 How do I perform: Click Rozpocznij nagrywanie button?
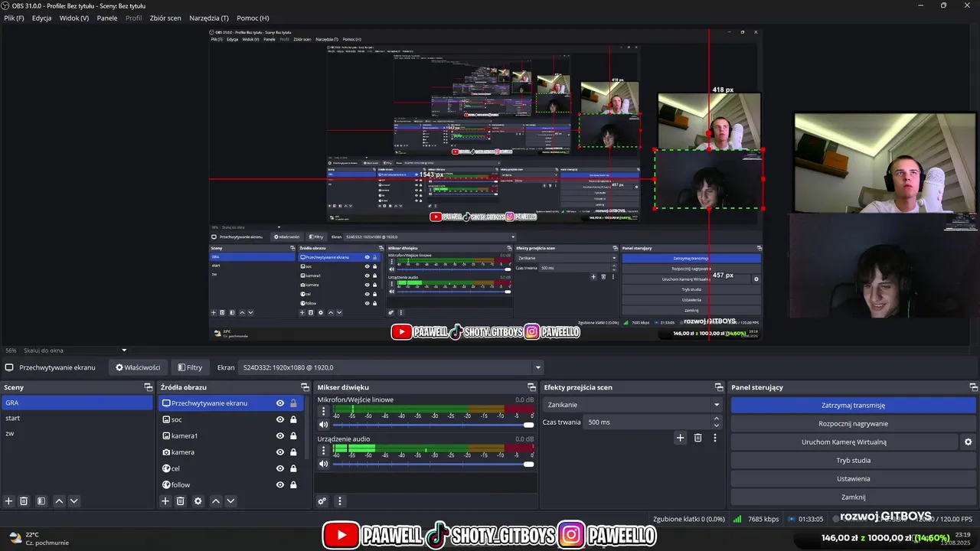tap(853, 424)
